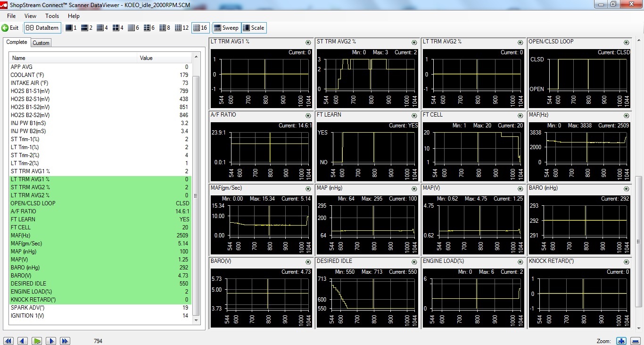Step back one frame
This screenshot has width=644, height=345.
22,341
